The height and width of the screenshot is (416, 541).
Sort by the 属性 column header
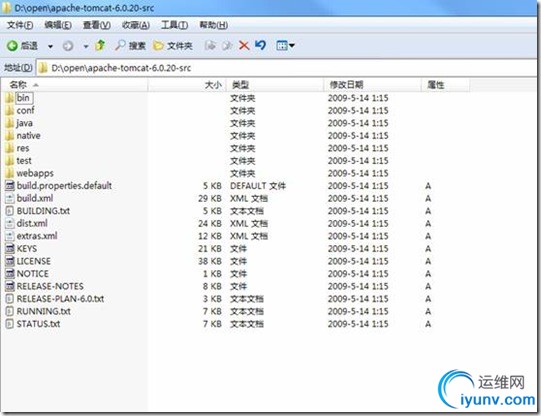pos(445,85)
